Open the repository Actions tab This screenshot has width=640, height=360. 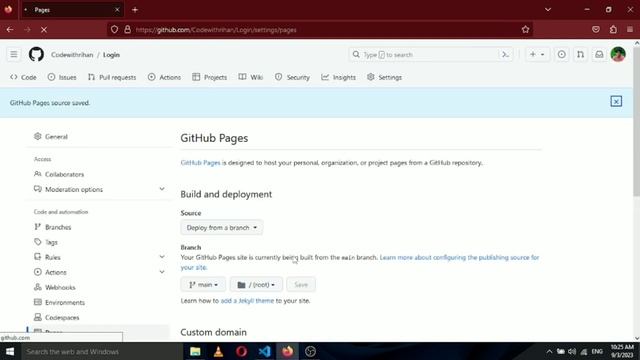coord(164,77)
